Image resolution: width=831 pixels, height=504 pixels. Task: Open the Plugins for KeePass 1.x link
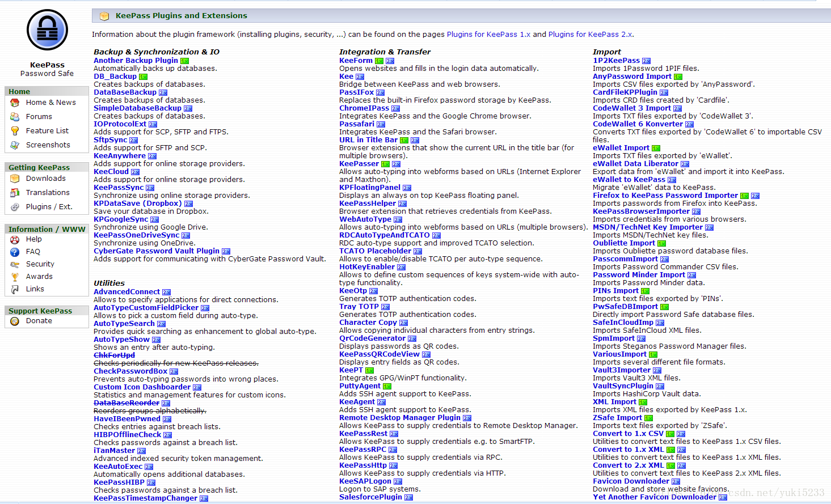(488, 35)
